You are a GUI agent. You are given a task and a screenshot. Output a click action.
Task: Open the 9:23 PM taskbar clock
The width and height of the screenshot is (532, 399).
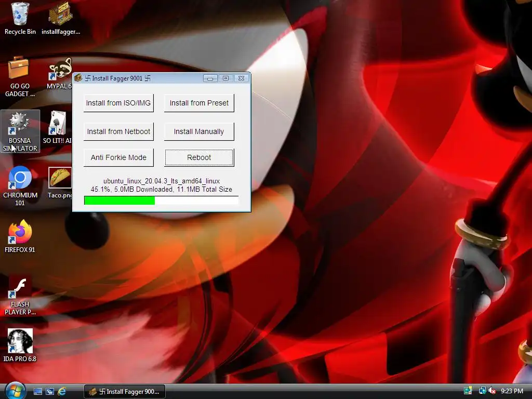512,391
